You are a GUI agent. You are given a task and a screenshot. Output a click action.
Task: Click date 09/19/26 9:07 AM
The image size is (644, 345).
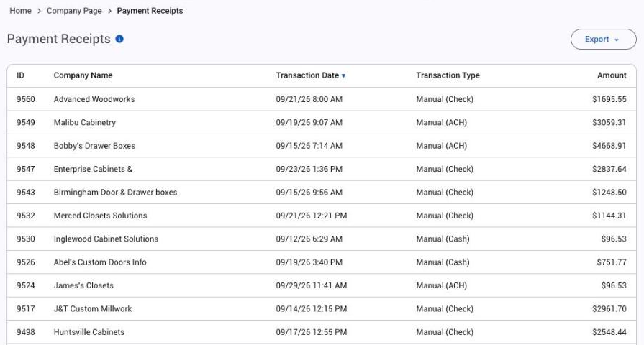pyautogui.click(x=309, y=123)
